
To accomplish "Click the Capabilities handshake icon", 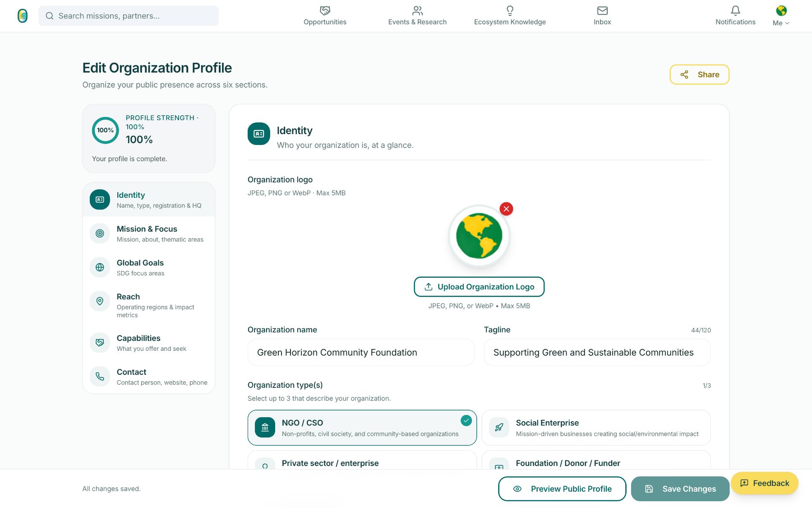I will coord(100,343).
